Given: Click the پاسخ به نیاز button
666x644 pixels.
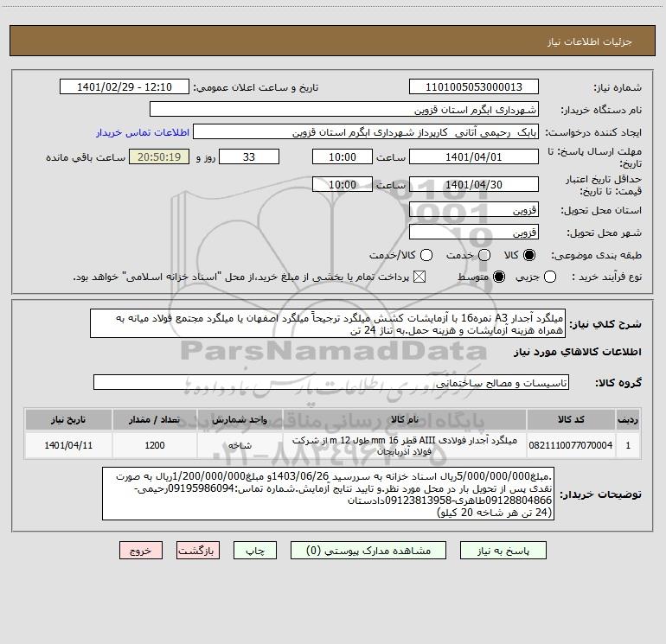Looking at the screenshot, I should click(x=503, y=551).
